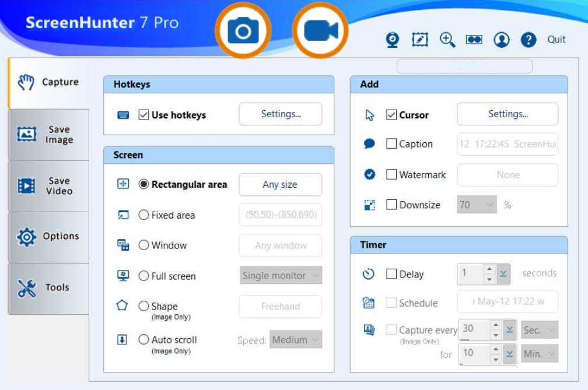Image resolution: width=588 pixels, height=390 pixels.
Task: Click the Full screen monitor icon
Action: point(123,276)
